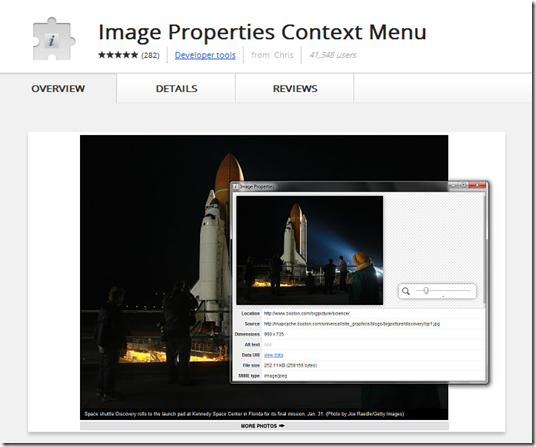Viewport: 536px width, 447px height.
Task: Click the author name Chris
Action: click(x=284, y=55)
